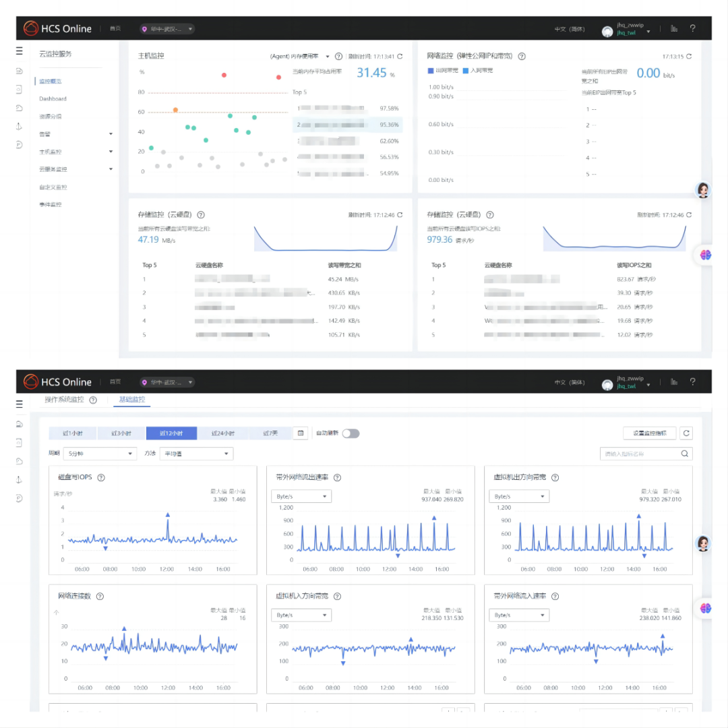The height and width of the screenshot is (728, 728).
Task: Toggle 入网带宽 legend series in network chart
Action: (x=478, y=71)
